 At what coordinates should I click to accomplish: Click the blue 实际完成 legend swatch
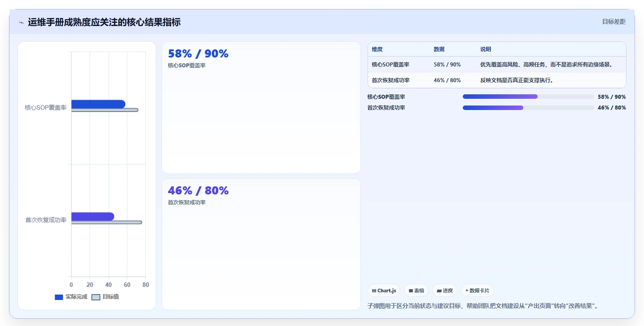point(59,297)
